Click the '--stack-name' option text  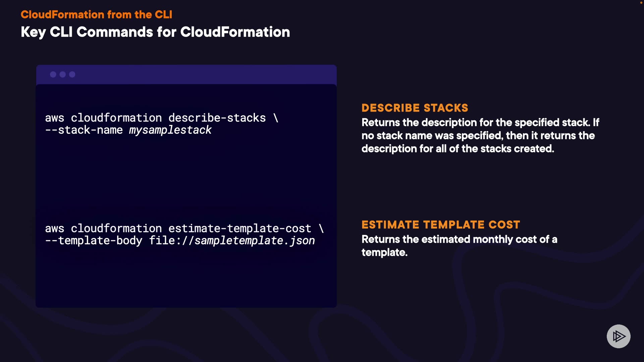(84, 130)
